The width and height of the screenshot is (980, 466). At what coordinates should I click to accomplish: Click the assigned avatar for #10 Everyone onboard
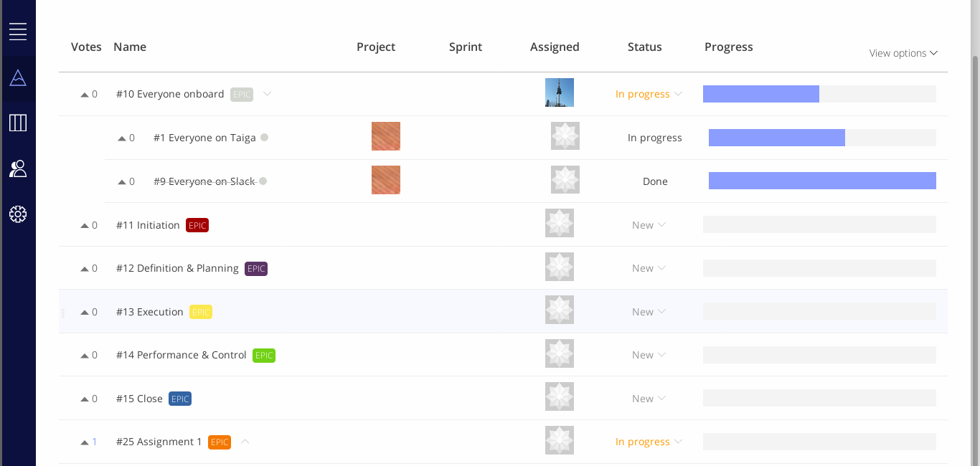click(560, 92)
